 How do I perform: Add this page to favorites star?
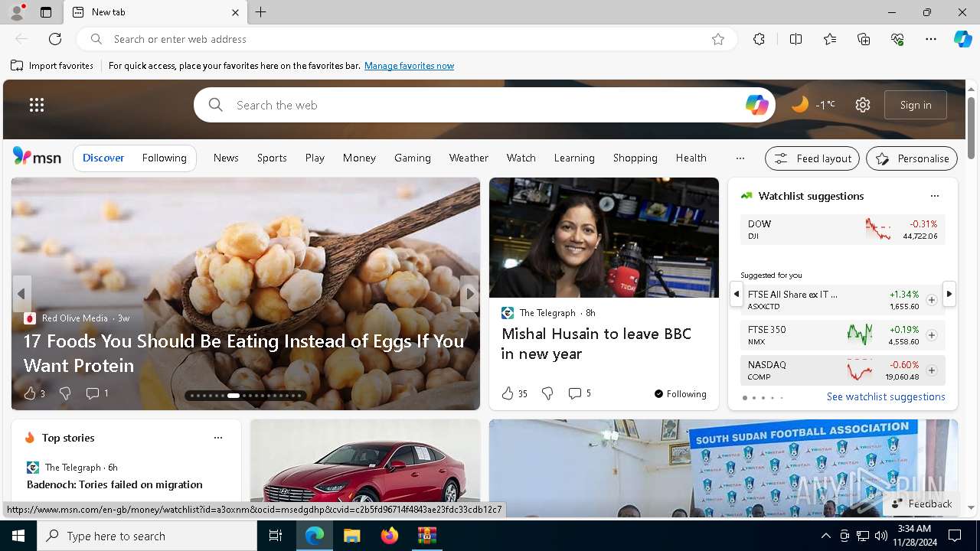click(x=718, y=39)
